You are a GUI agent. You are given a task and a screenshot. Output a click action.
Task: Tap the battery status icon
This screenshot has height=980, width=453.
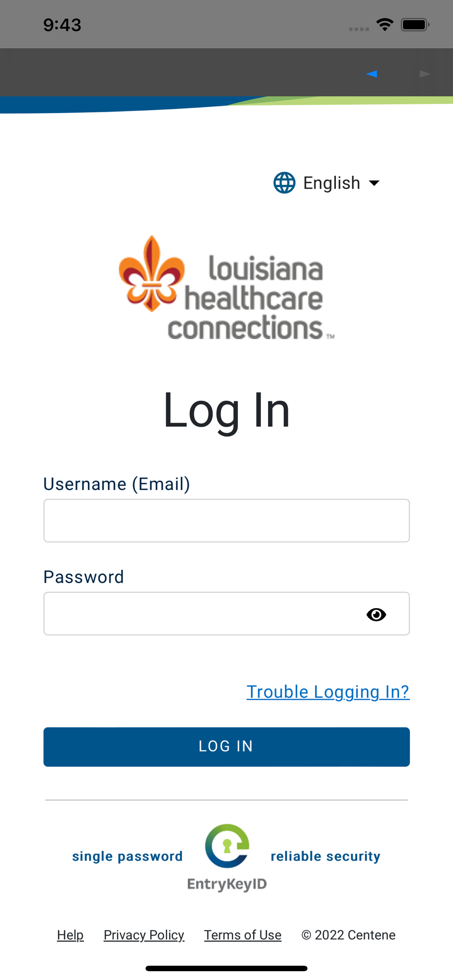[x=415, y=24]
